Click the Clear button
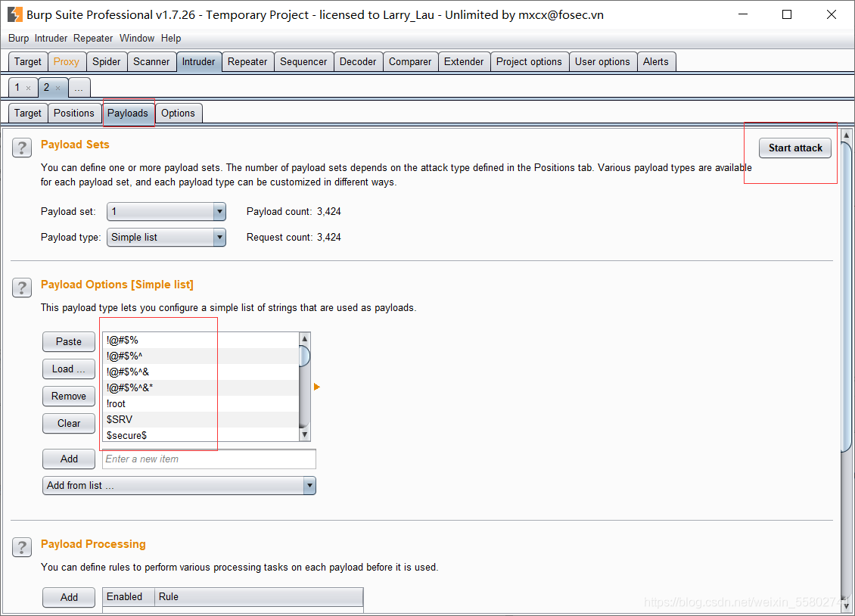The height and width of the screenshot is (616, 855). click(x=69, y=424)
